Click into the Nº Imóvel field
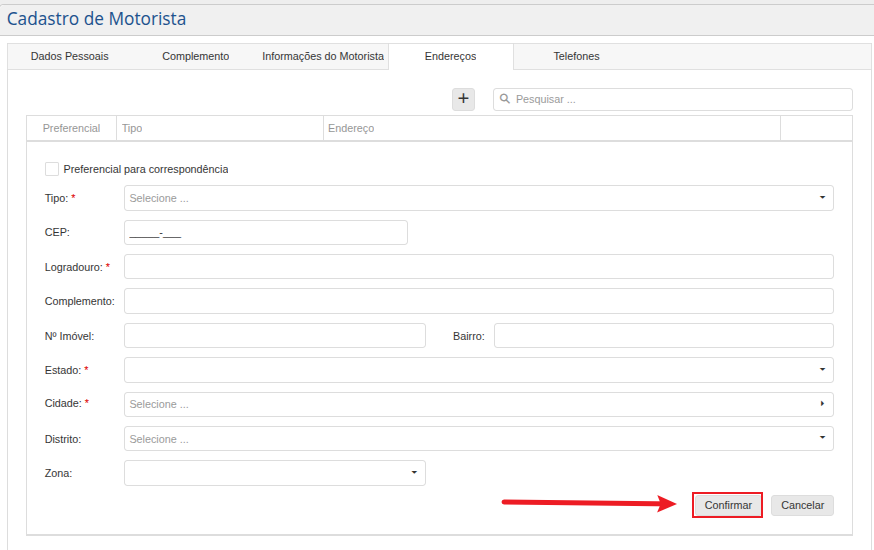 [274, 336]
